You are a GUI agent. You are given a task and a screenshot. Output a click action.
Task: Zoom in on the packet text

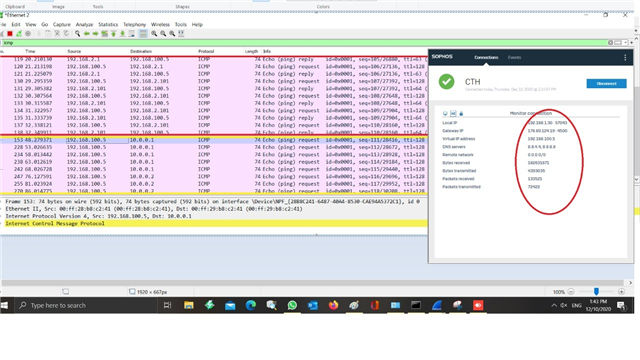click(154, 34)
